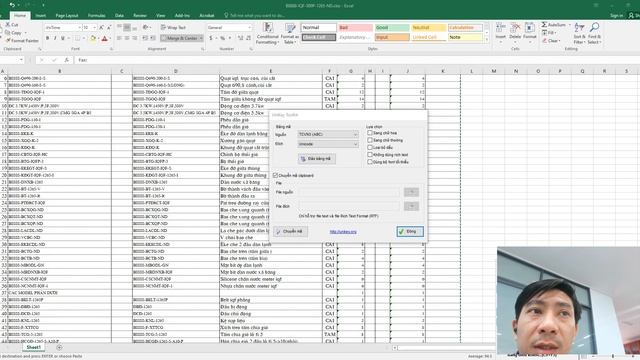
Task: Open the Clear eraser menu
Action: 550,41
